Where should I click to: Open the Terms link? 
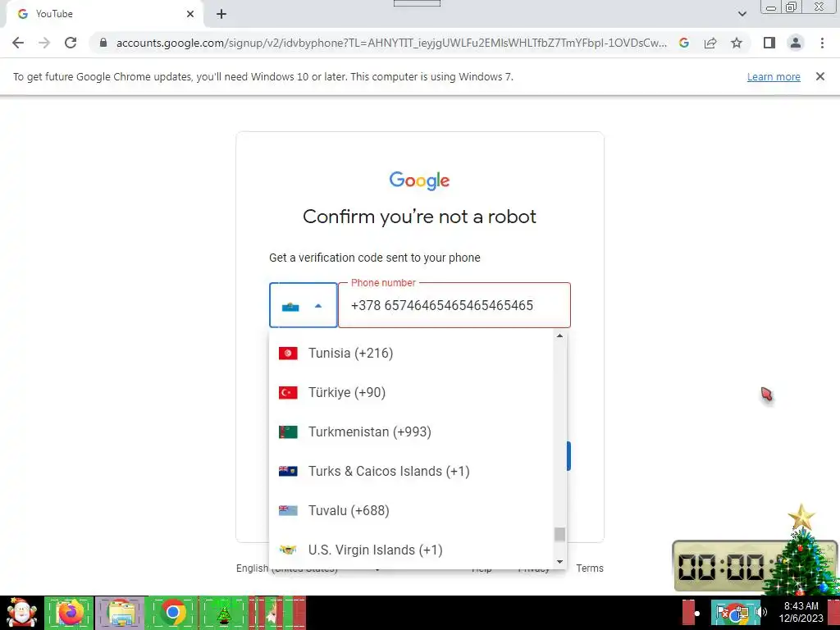click(x=590, y=568)
